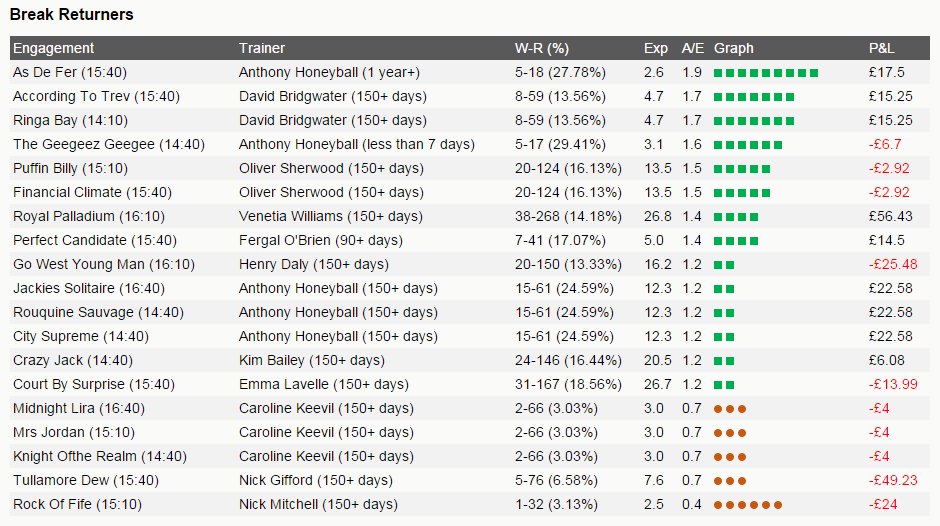Click the W-R (%) column header

coord(541,48)
